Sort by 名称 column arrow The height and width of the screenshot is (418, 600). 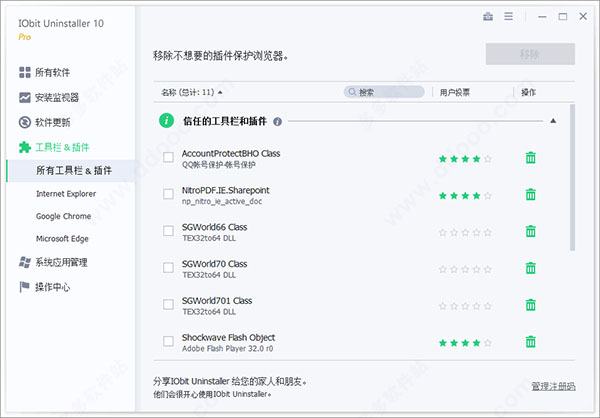pyautogui.click(x=220, y=92)
